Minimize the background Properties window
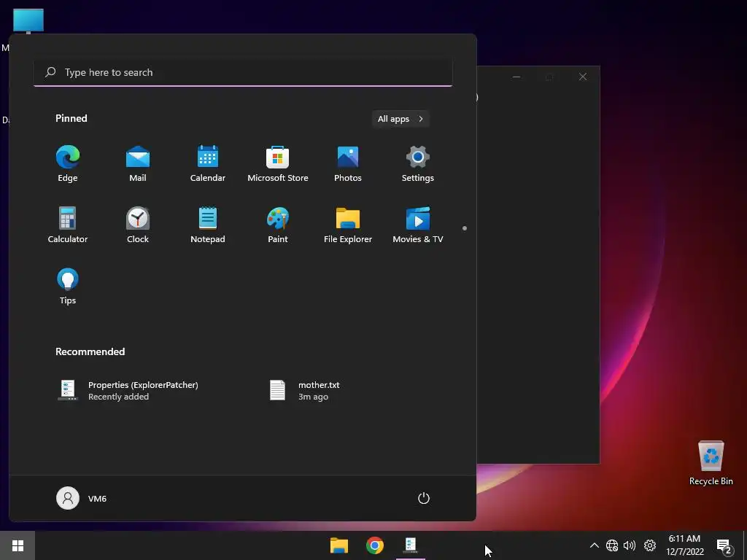This screenshot has height=560, width=747. [516, 77]
